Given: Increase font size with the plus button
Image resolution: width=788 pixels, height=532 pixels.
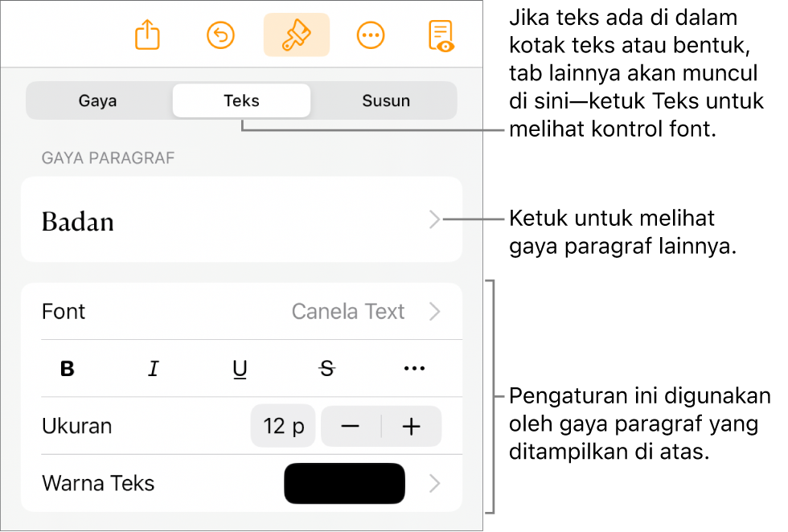Looking at the screenshot, I should click(x=412, y=426).
